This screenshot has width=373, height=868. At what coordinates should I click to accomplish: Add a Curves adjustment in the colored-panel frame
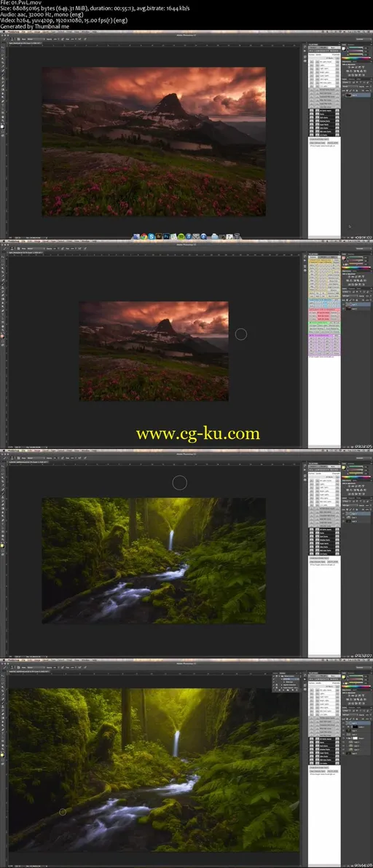pyautogui.click(x=356, y=277)
